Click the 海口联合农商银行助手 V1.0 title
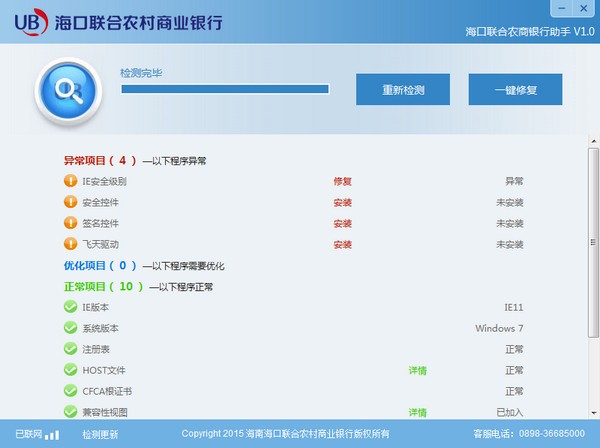The image size is (600, 448). (x=530, y=31)
